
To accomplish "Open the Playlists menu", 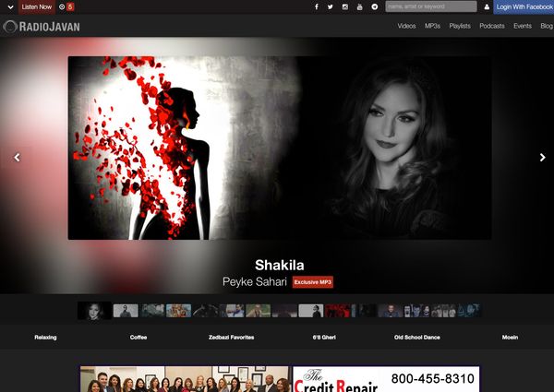I will [x=460, y=26].
